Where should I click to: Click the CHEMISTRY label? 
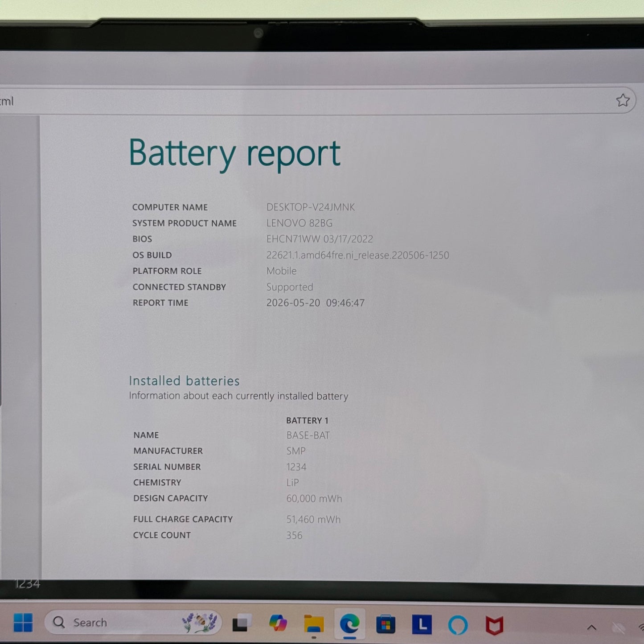[x=157, y=483]
